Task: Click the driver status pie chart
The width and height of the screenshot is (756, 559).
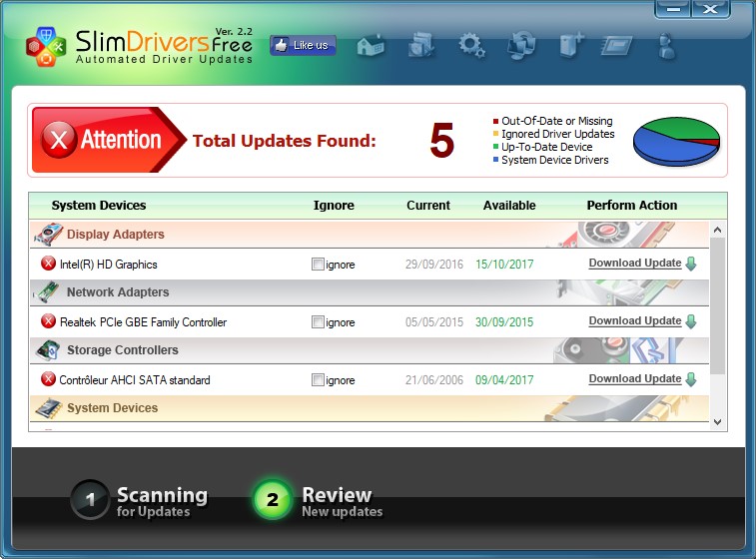Action: click(676, 141)
